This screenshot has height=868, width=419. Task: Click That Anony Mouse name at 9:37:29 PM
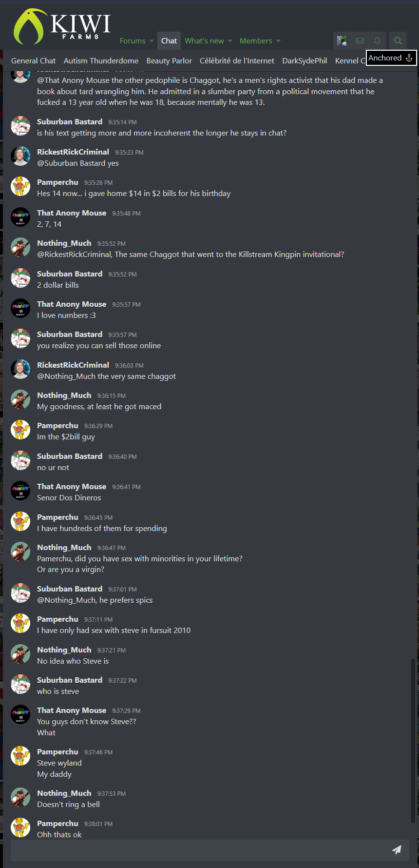pos(72,710)
